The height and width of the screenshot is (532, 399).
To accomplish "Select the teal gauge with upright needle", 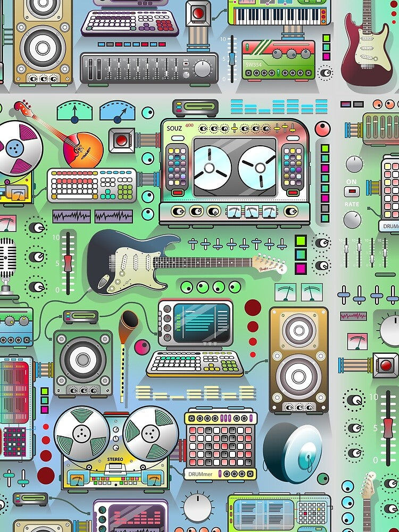I will (x=74, y=111).
